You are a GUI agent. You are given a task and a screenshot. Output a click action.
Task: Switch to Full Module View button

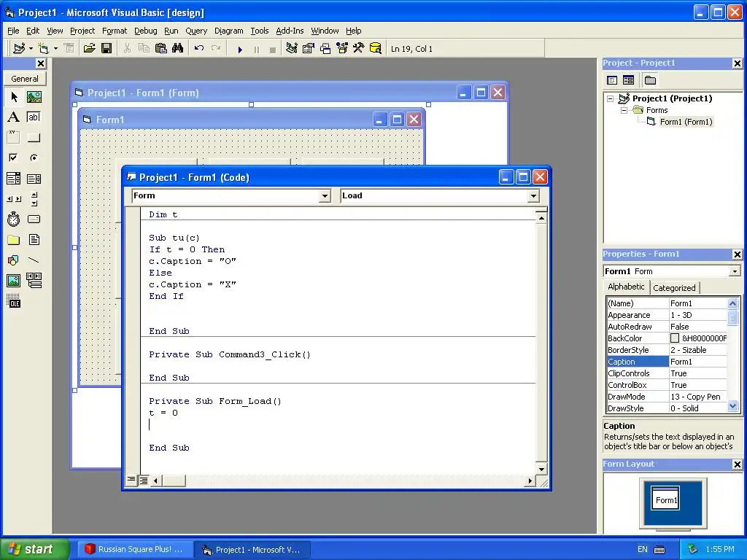(x=143, y=481)
